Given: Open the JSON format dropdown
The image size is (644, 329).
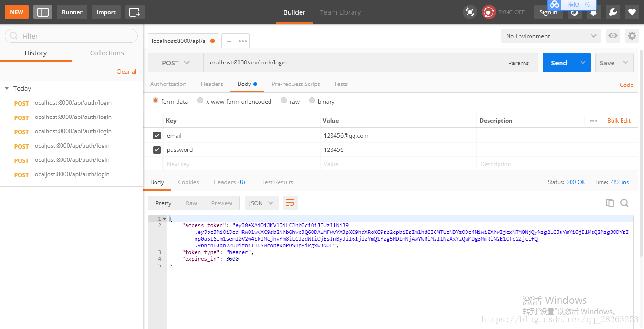Looking at the screenshot, I should 261,203.
